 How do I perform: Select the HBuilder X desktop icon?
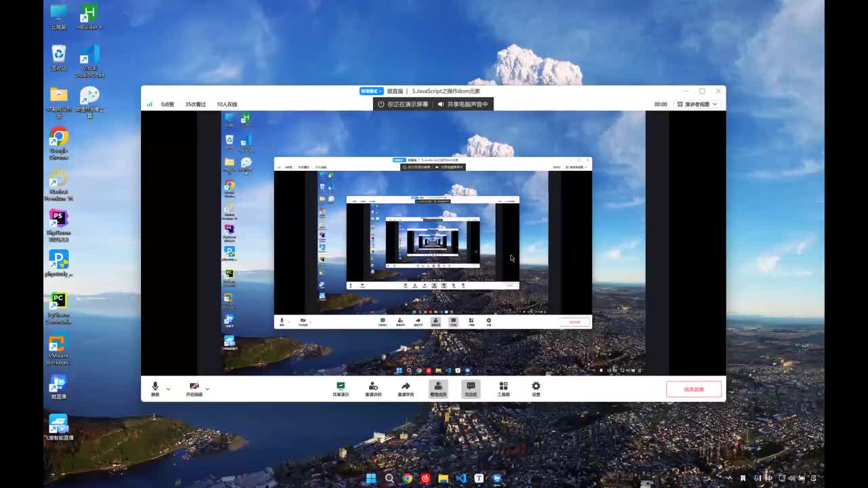pyautogui.click(x=90, y=18)
